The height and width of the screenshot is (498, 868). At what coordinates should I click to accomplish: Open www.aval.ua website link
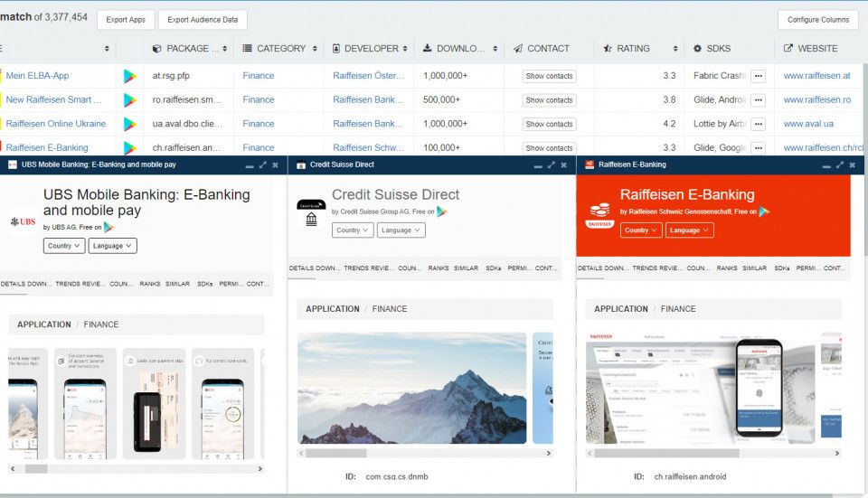coord(808,124)
